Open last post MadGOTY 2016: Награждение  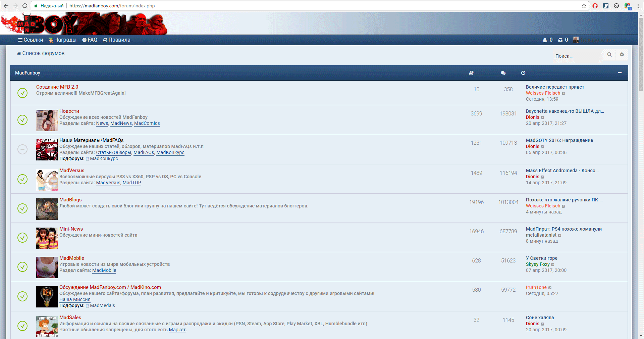click(x=559, y=140)
